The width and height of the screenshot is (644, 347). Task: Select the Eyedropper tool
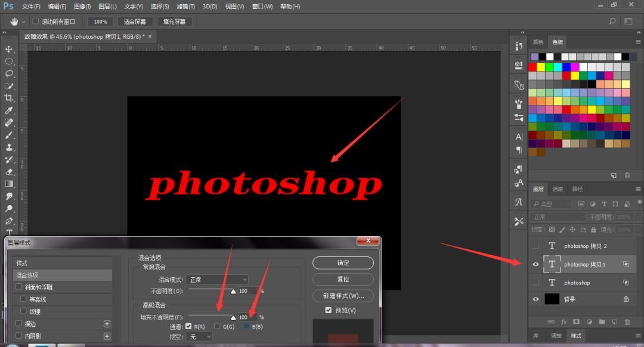8,110
